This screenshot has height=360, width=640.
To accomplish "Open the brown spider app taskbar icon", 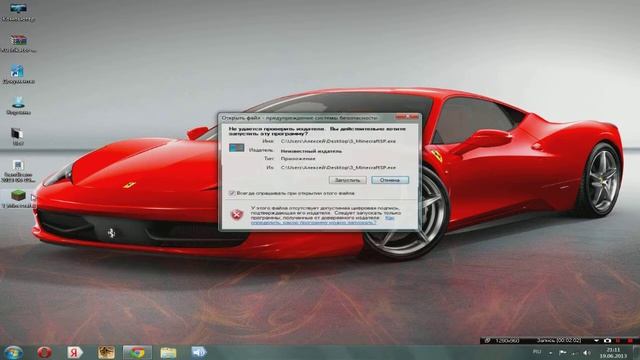I will (106, 352).
